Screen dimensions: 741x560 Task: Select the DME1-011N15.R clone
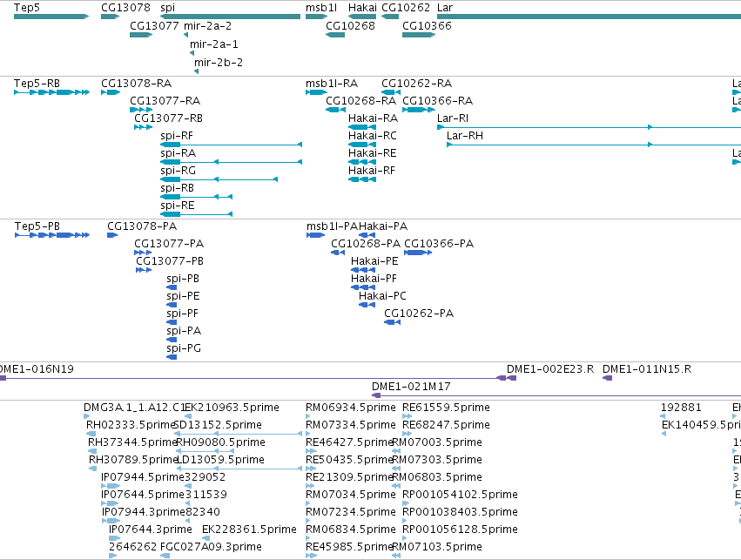[x=608, y=378]
